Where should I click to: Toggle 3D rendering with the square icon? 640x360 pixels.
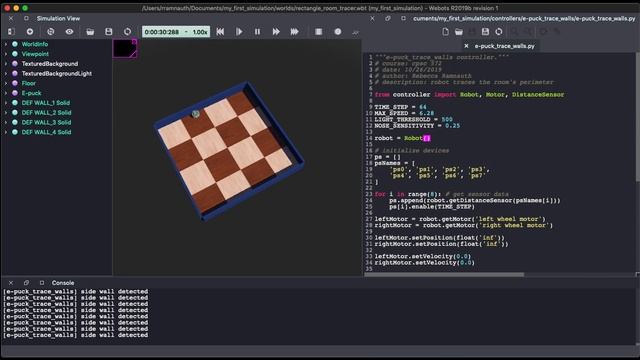coord(318,31)
